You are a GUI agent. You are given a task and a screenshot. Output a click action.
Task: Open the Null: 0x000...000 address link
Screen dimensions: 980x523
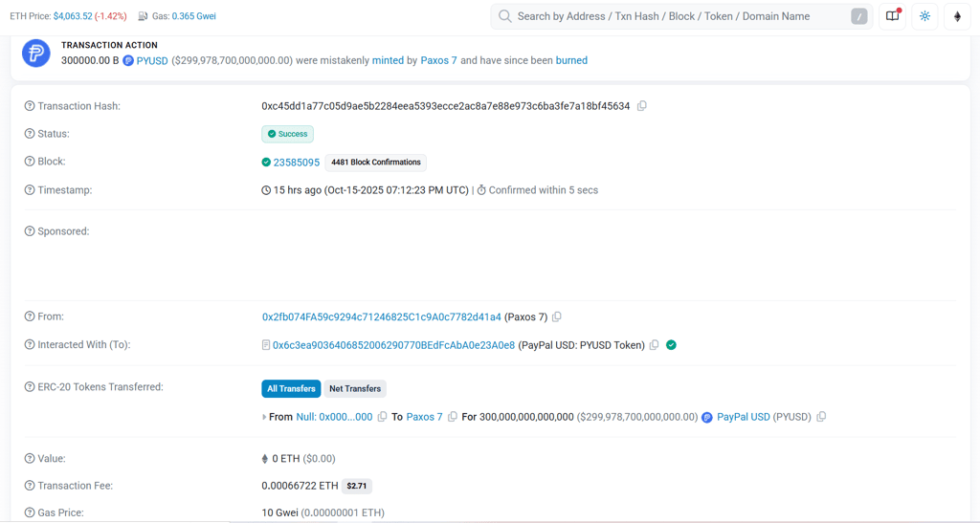click(x=334, y=417)
